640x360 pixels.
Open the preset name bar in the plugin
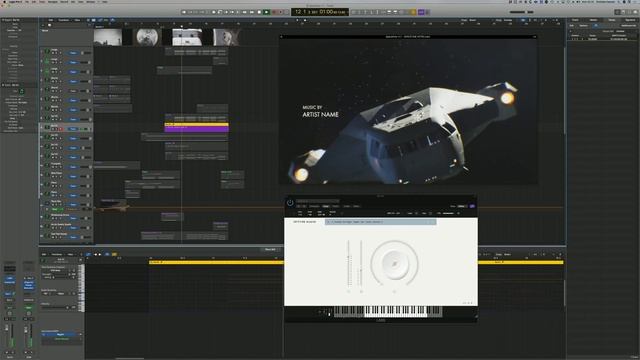pyautogui.click(x=380, y=222)
